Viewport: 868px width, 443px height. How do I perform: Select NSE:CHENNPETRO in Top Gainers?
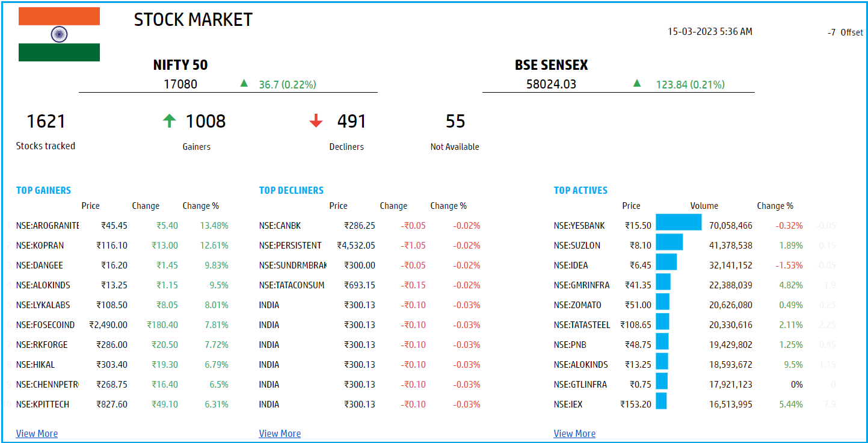tap(48, 385)
